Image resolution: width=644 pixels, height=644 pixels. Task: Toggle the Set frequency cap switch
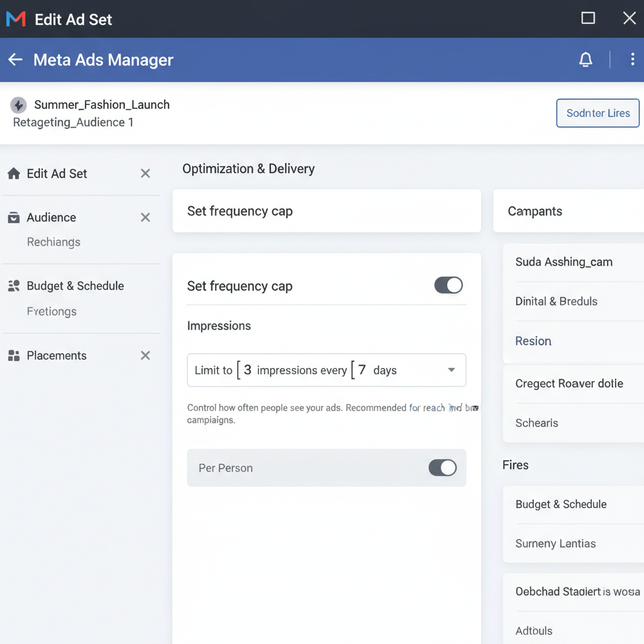448,286
